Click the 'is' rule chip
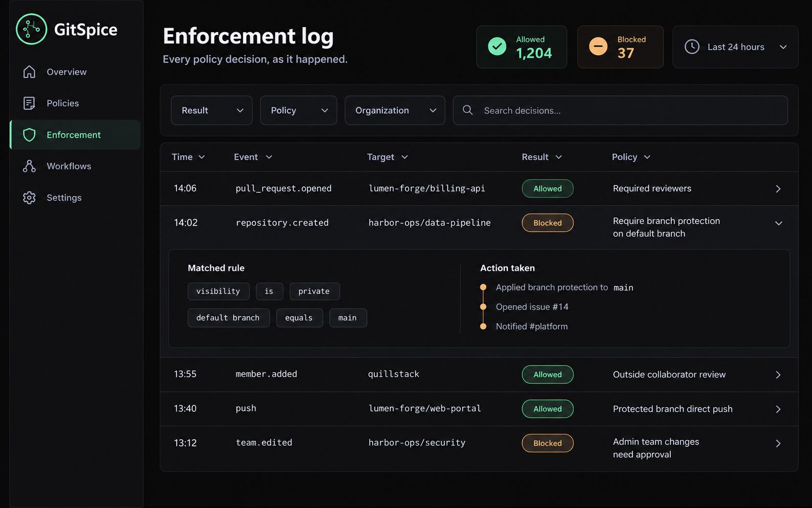Image resolution: width=812 pixels, height=508 pixels. [269, 291]
